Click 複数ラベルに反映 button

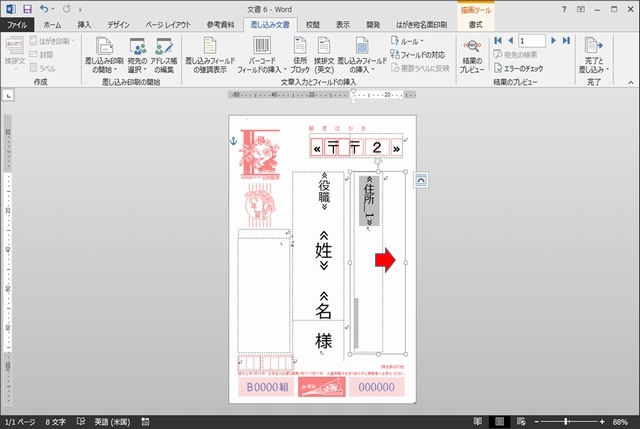tap(420, 68)
